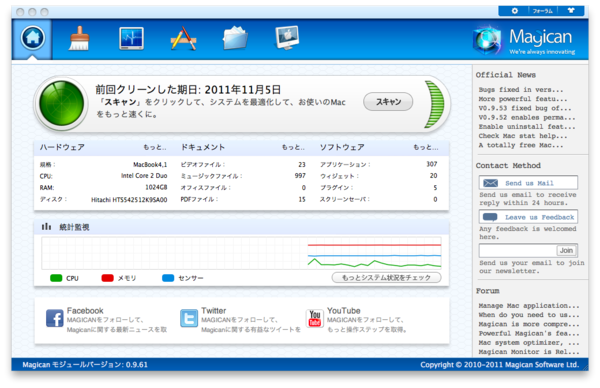Click the PDFファイル row label

coord(199,199)
